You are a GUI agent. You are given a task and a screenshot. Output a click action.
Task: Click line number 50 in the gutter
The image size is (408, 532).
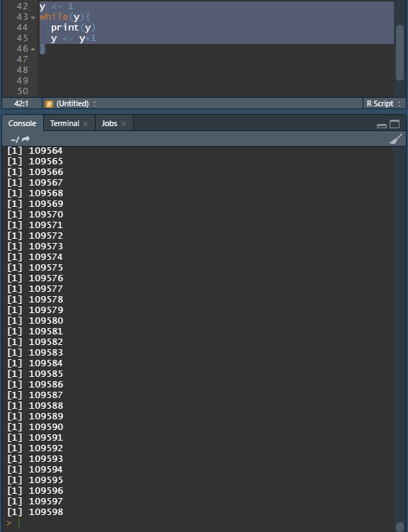pyautogui.click(x=23, y=91)
